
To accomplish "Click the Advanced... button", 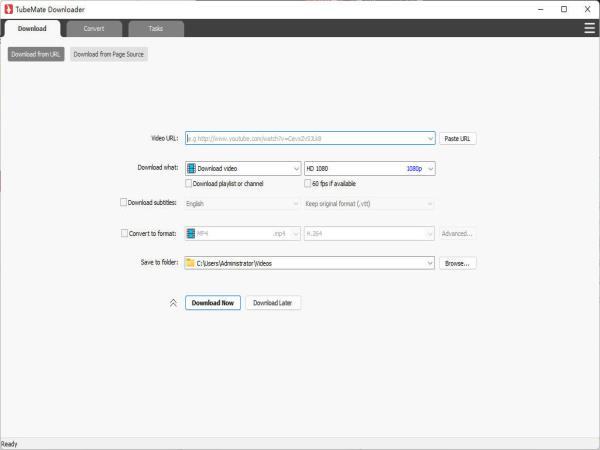I will point(457,233).
